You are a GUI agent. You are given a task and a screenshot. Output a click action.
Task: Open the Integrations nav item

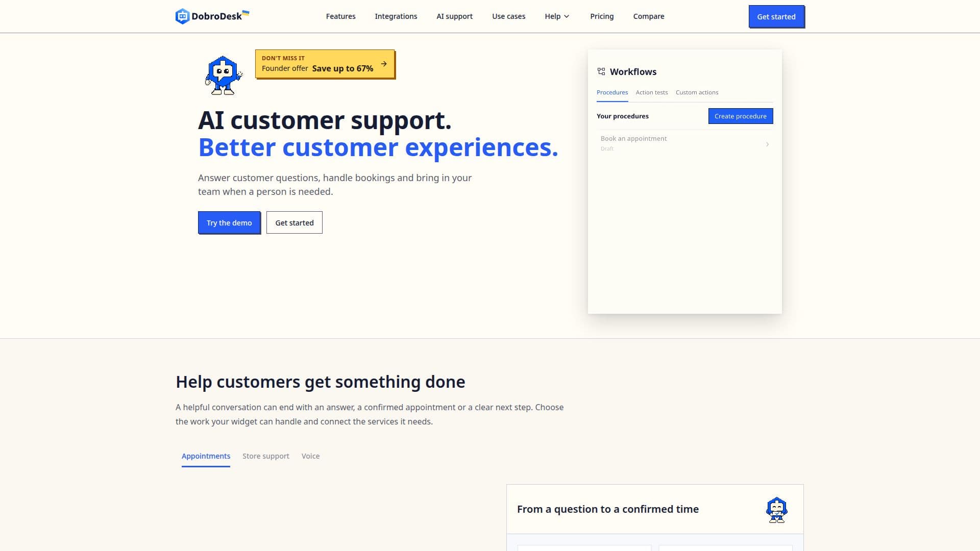pos(396,16)
